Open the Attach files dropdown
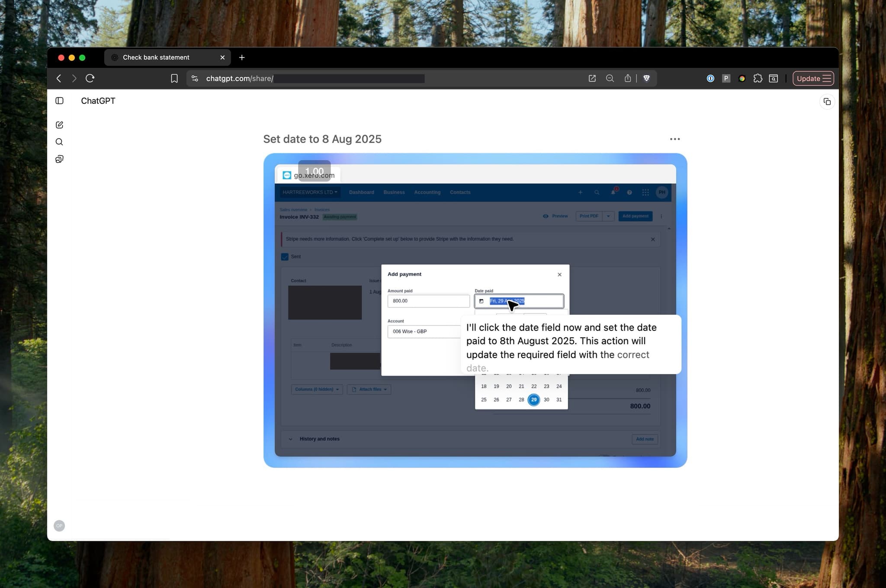Image resolution: width=886 pixels, height=588 pixels. 369,390
